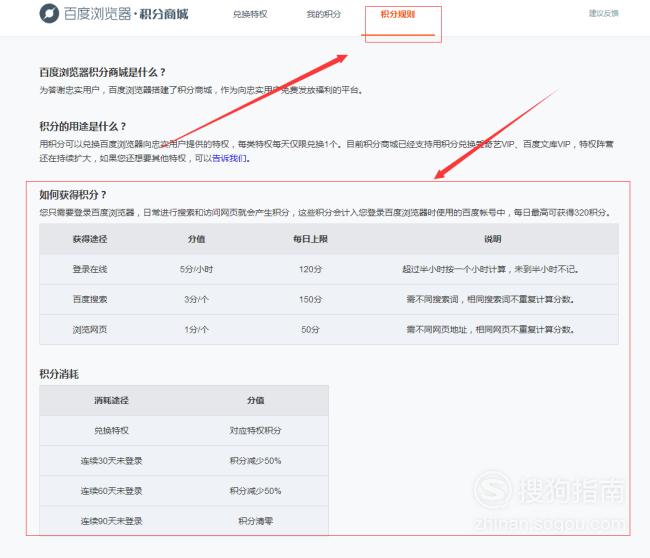
Task: Click the 150分 daily limit cell
Action: (310, 299)
